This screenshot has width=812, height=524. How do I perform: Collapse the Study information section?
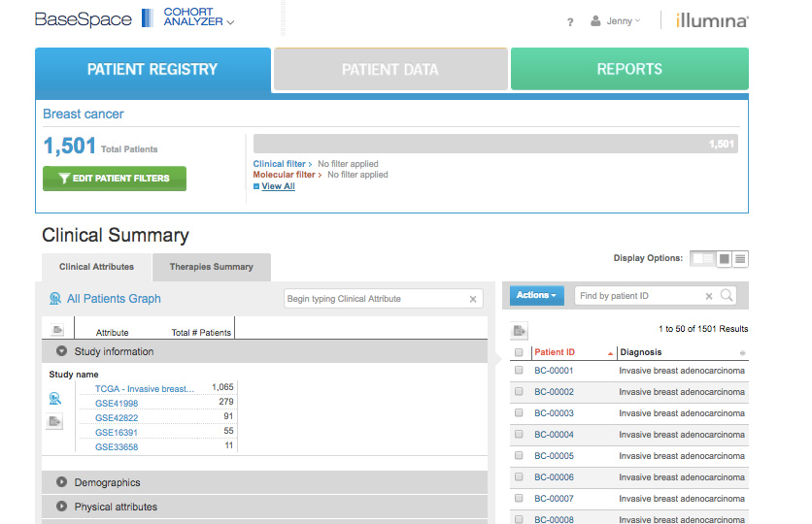[x=62, y=351]
